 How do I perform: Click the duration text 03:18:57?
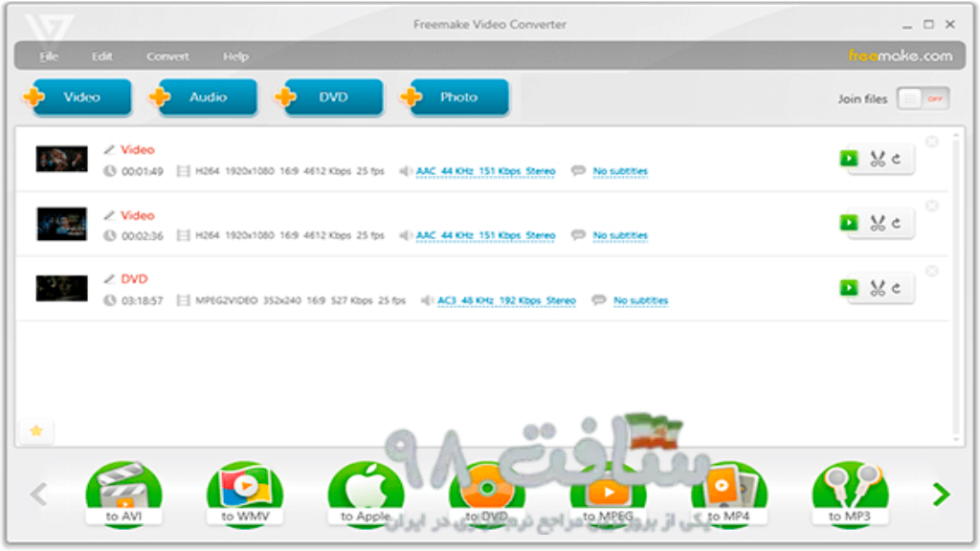142,300
